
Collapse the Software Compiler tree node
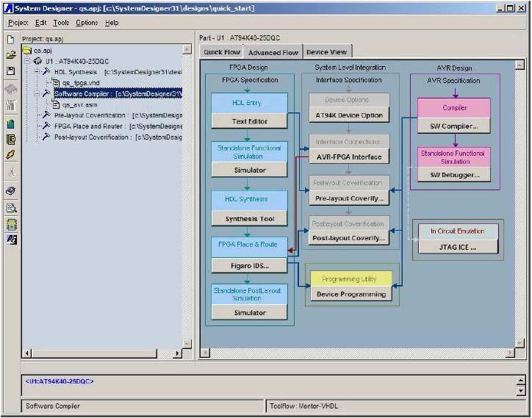click(x=37, y=93)
